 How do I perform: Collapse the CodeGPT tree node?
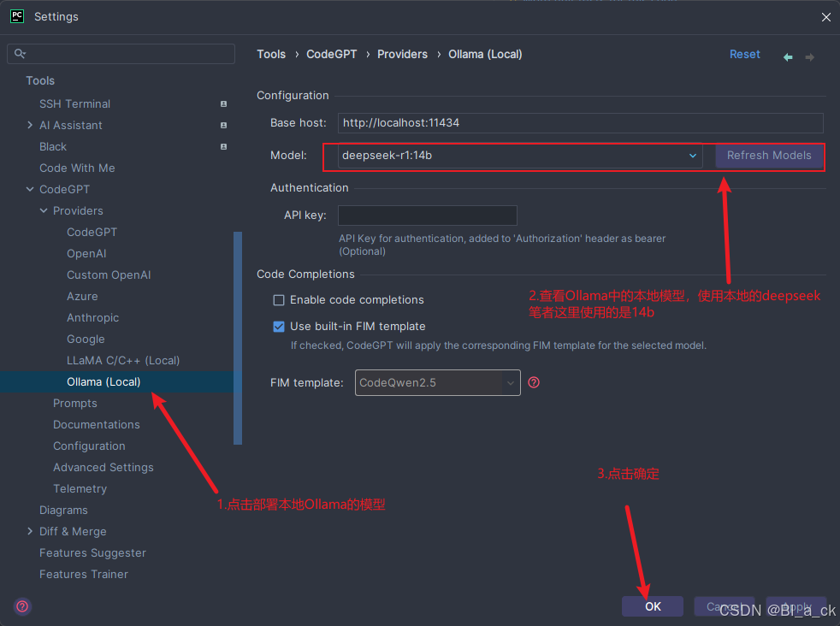click(30, 189)
